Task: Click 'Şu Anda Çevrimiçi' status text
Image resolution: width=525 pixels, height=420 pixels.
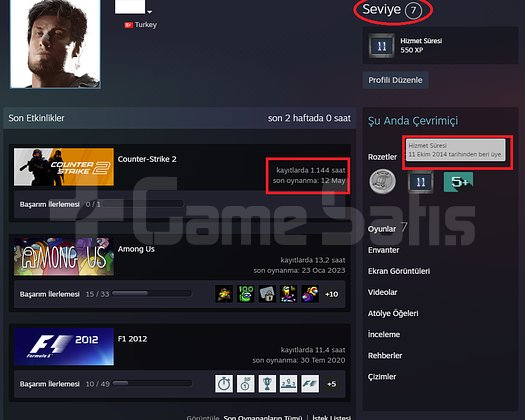Action: coord(413,121)
